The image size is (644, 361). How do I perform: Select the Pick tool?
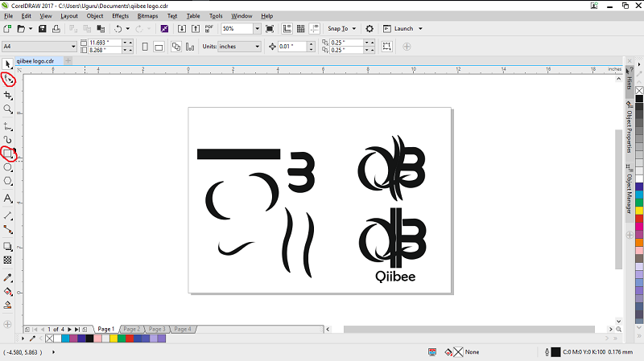(7, 64)
